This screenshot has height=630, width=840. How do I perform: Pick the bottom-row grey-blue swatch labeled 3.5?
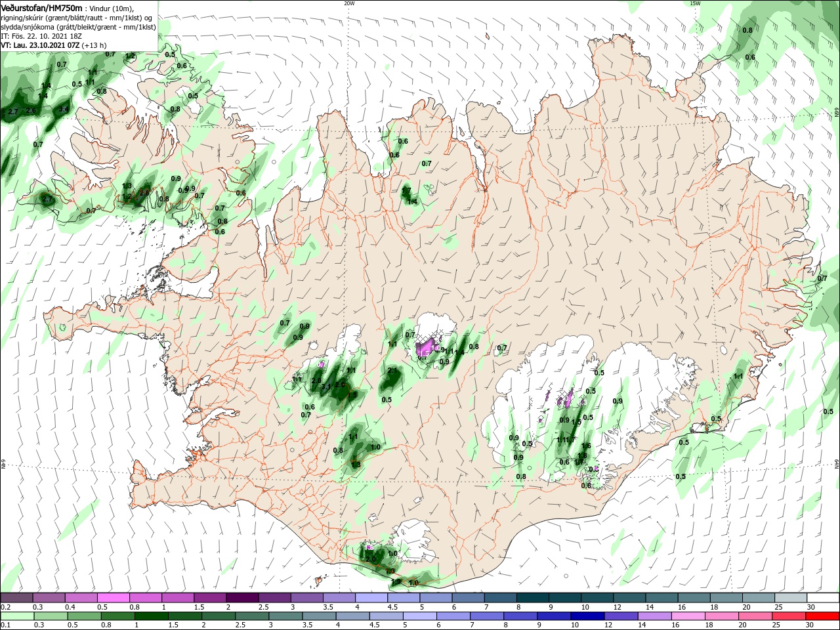coord(319,616)
